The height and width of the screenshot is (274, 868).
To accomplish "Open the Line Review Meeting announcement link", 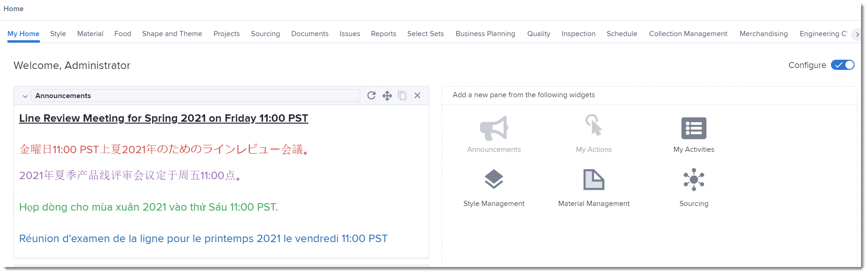I will (x=163, y=118).
